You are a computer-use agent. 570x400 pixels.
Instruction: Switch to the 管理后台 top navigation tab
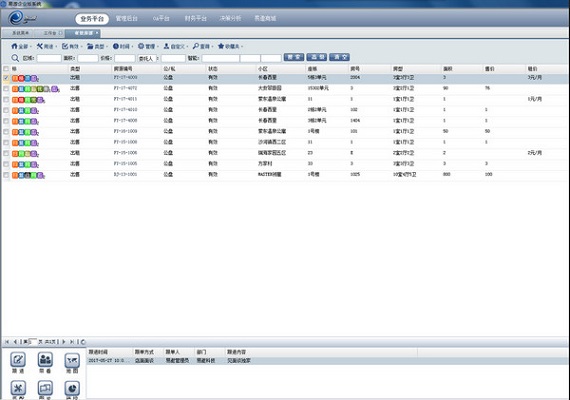point(127,19)
